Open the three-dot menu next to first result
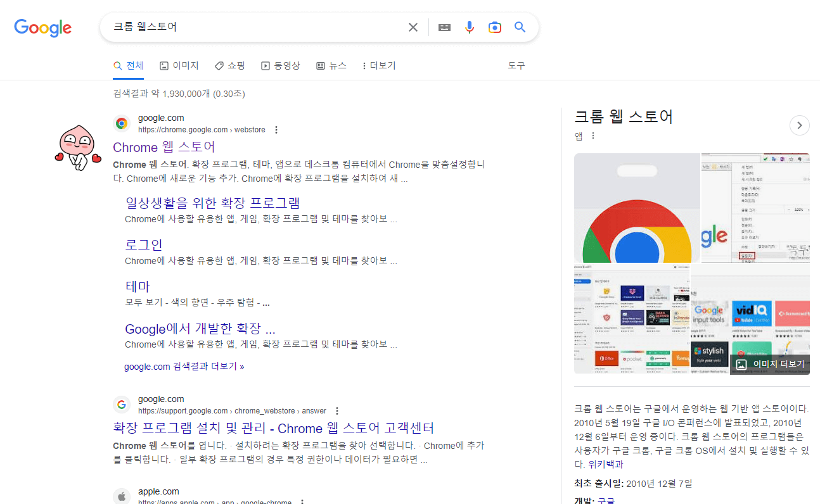The width and height of the screenshot is (820, 504). pyautogui.click(x=276, y=129)
